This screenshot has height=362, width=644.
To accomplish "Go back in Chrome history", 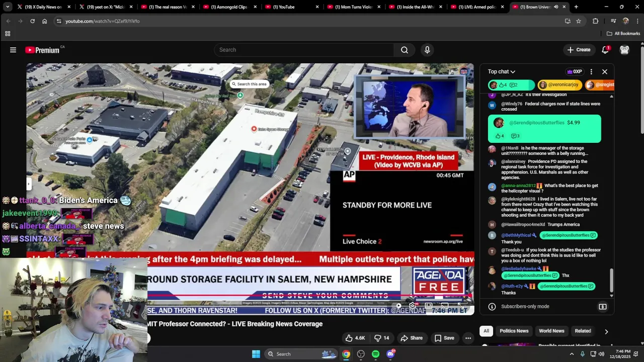I will coord(8,21).
